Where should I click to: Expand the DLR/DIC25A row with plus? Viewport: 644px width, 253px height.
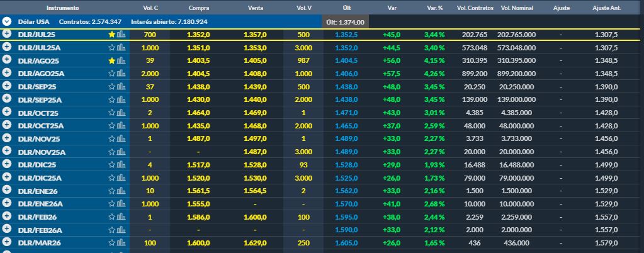point(7,178)
